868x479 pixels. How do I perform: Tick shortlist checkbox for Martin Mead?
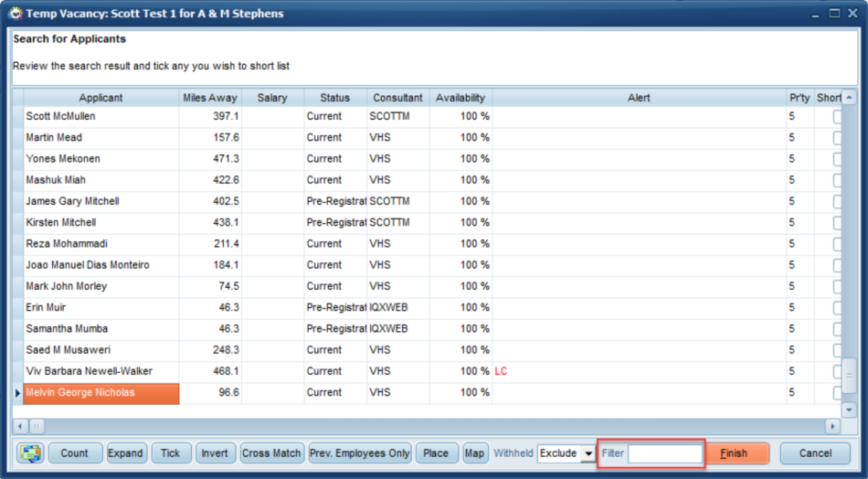pos(837,137)
